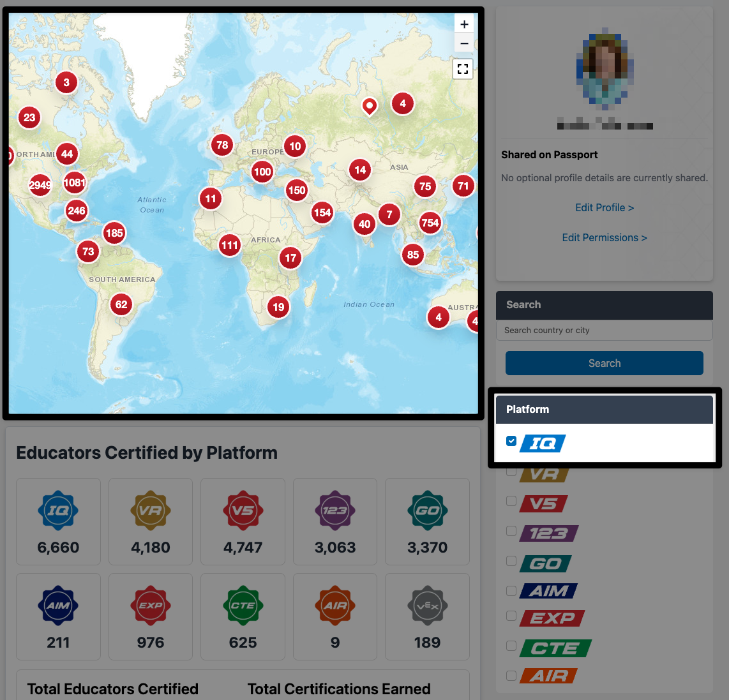The width and height of the screenshot is (729, 700).
Task: Open the 150 cluster marker
Action: (297, 190)
